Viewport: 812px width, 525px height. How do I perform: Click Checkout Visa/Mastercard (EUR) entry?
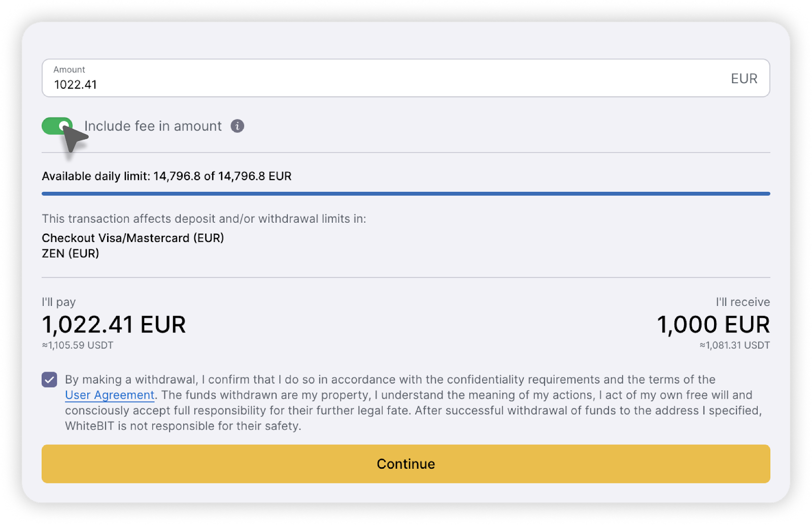(133, 238)
